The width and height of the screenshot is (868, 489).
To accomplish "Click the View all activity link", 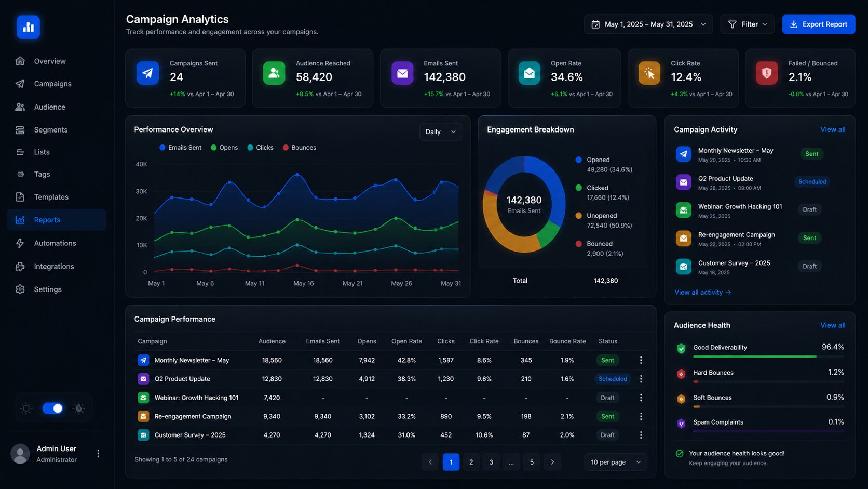I will coord(703,293).
